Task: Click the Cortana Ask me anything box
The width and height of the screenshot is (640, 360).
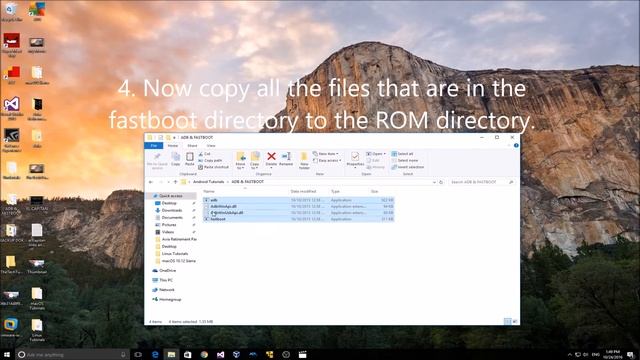Action: [72, 355]
